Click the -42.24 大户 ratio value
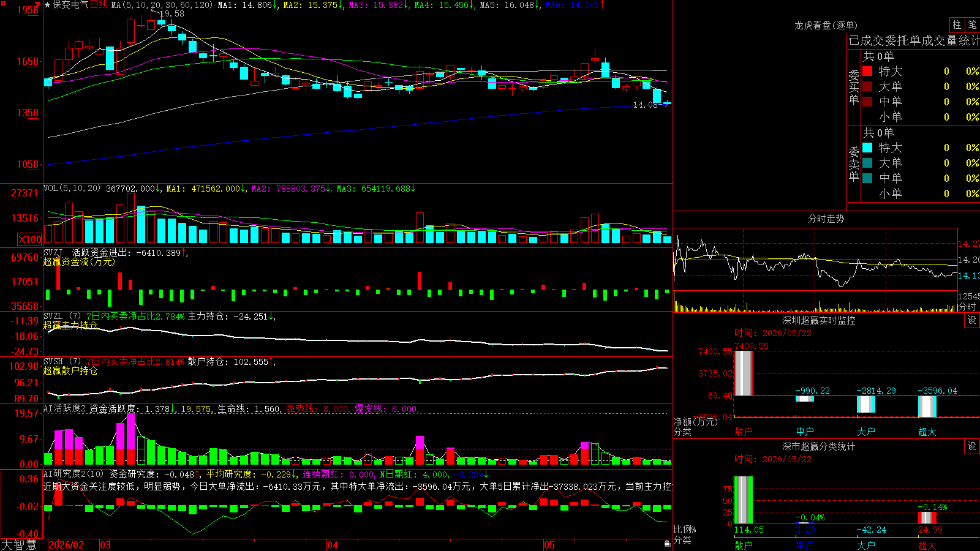The width and height of the screenshot is (980, 551). [871, 530]
